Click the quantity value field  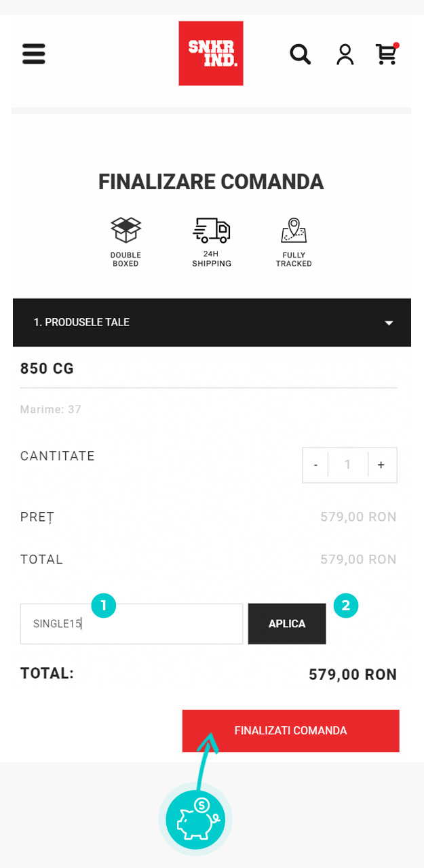coord(348,465)
